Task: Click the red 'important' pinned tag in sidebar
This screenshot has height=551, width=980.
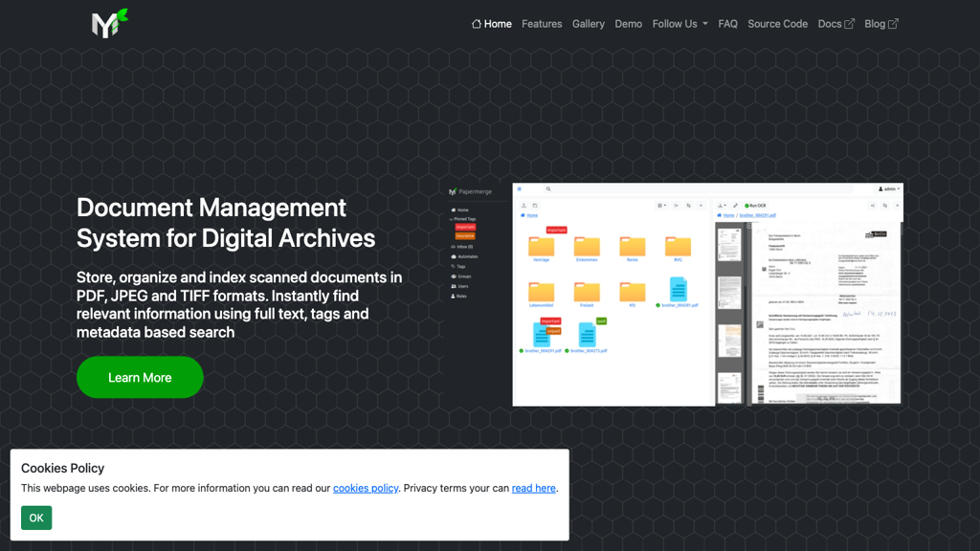Action: tap(465, 227)
